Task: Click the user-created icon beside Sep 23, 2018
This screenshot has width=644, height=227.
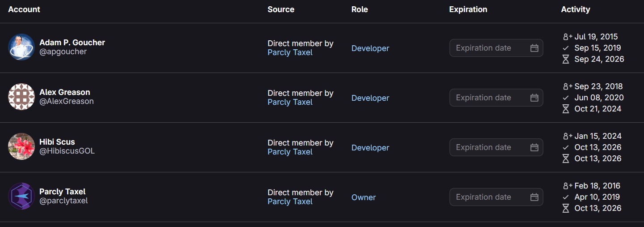Action: 568,86
